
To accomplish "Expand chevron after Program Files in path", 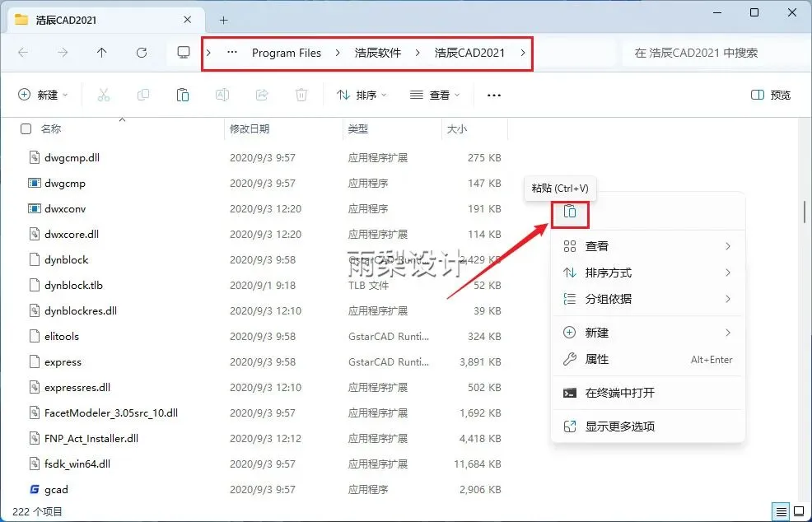I will (338, 53).
